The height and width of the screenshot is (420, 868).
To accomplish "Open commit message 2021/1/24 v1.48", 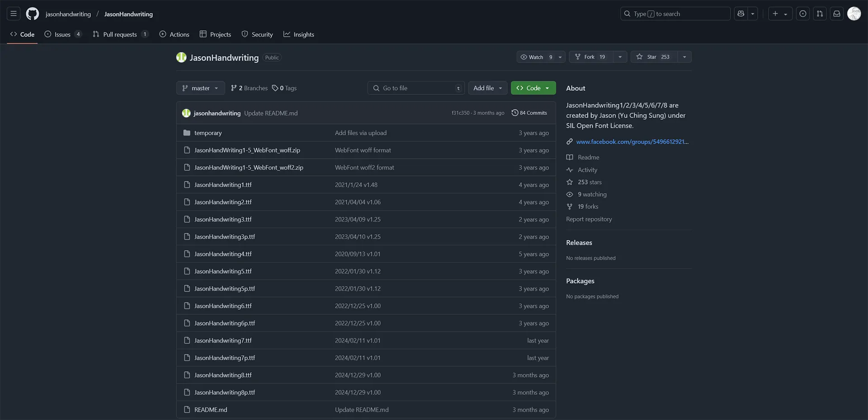I will [356, 185].
